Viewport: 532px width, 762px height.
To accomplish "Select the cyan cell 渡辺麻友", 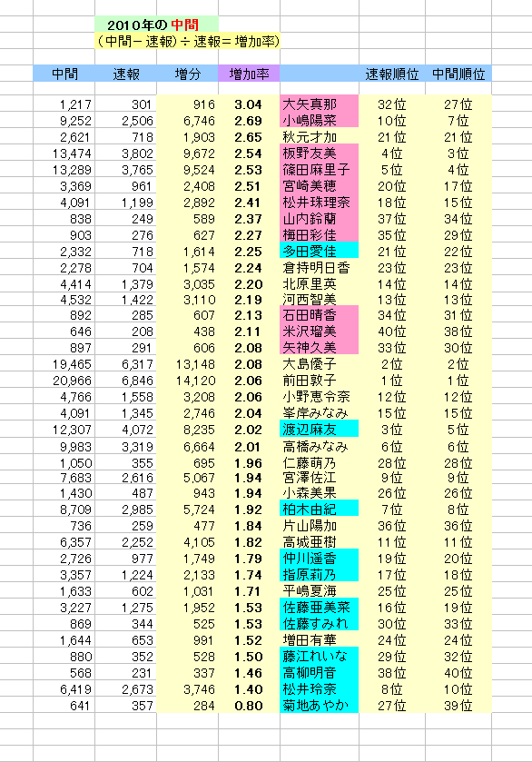I will pyautogui.click(x=320, y=429).
